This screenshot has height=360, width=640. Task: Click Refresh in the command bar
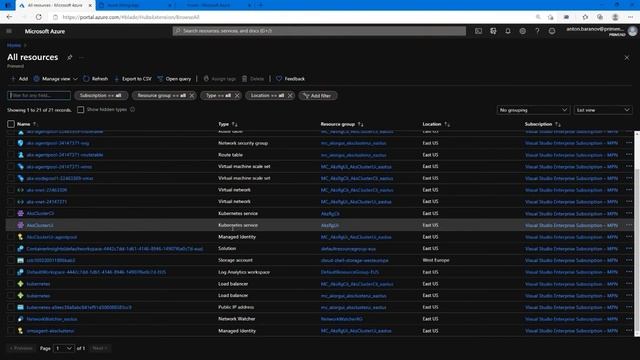(96, 79)
